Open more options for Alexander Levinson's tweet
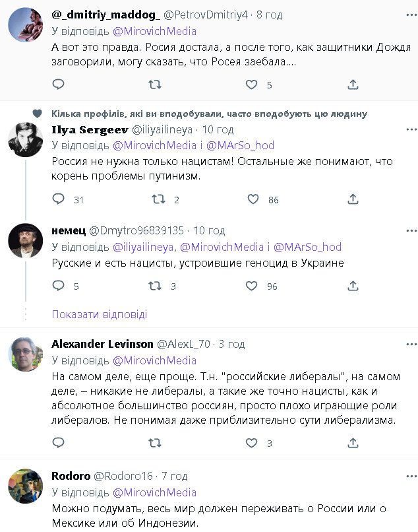The image size is (418, 532). [x=409, y=344]
